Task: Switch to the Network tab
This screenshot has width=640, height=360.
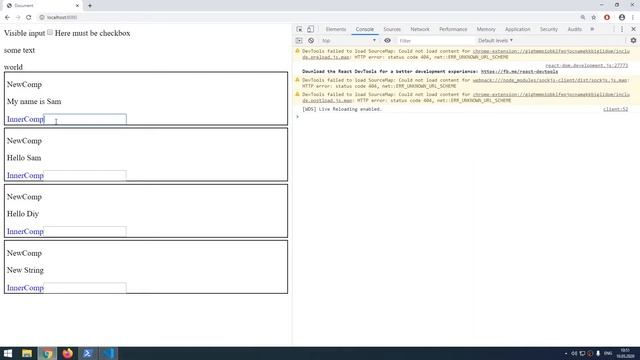Action: pos(420,29)
